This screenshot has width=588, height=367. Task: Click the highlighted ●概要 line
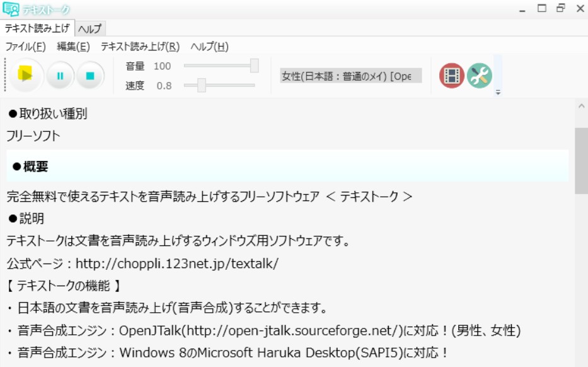[287, 166]
